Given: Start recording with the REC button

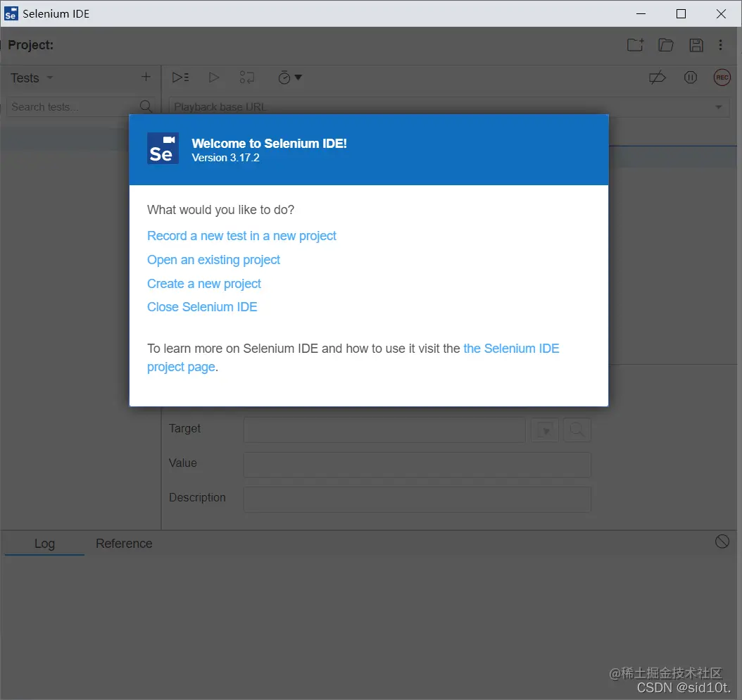Looking at the screenshot, I should (x=722, y=77).
